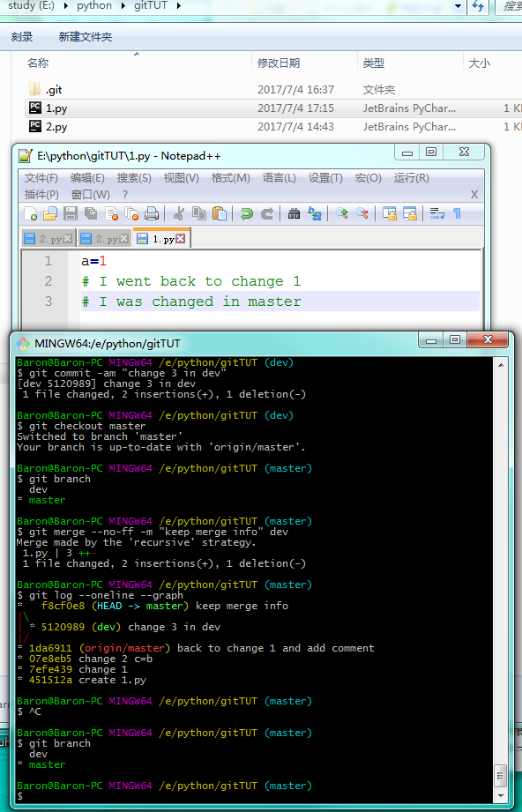This screenshot has width=522, height=812.
Task: Open the 编辑(E) menu
Action: pos(87,178)
